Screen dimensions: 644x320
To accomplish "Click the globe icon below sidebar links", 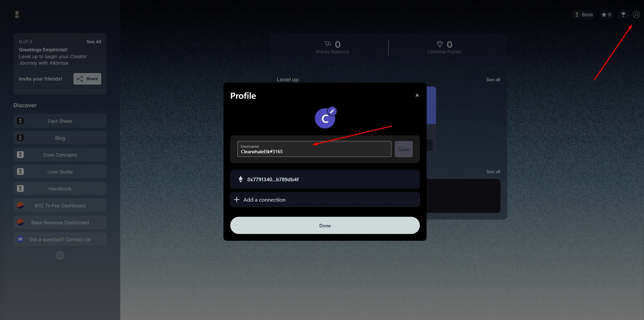I will pos(60,255).
